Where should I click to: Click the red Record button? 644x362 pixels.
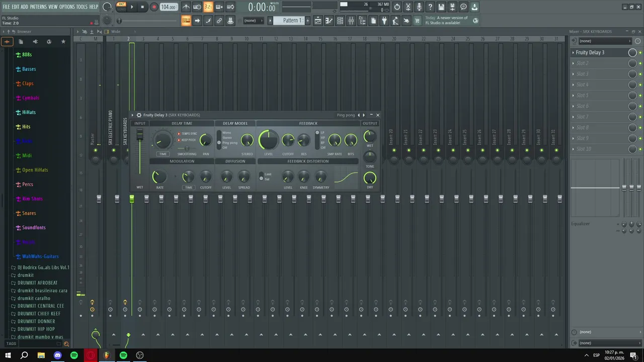pyautogui.click(x=154, y=7)
